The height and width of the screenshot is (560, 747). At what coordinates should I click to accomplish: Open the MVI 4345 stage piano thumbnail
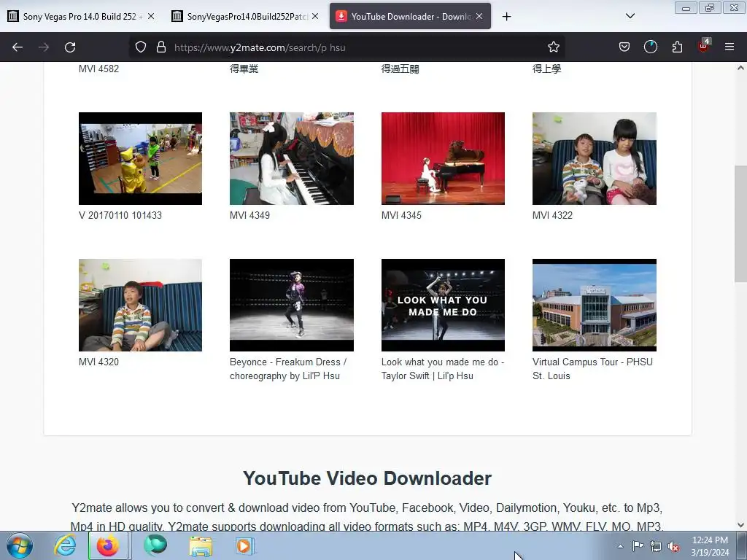coord(443,158)
